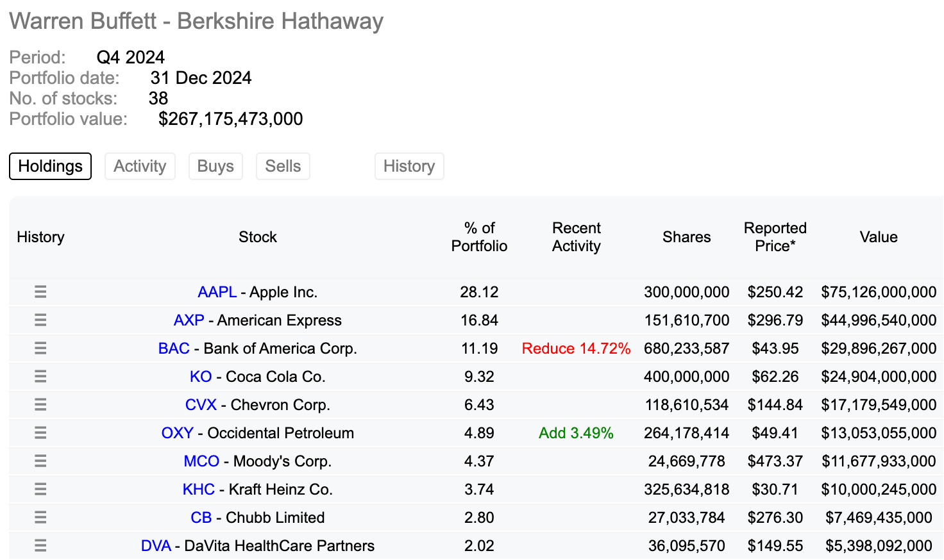Switch to the Buys tab
This screenshot has height=560, width=944.
click(215, 166)
